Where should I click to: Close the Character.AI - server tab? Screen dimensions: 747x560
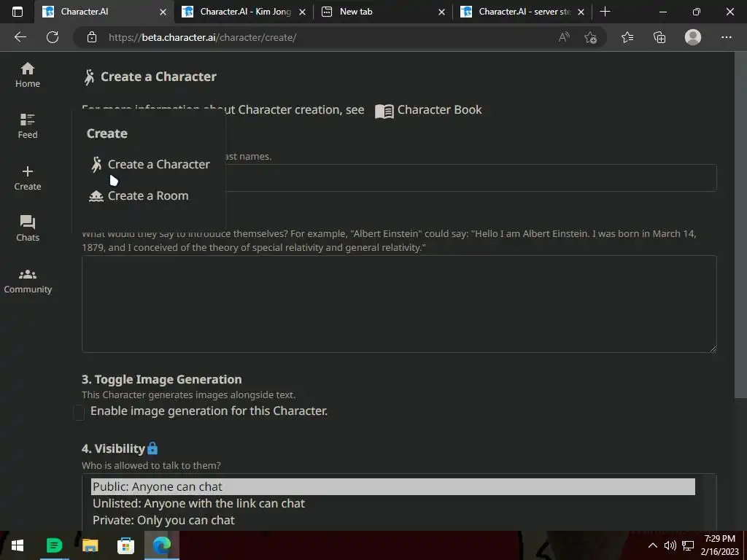(x=581, y=12)
